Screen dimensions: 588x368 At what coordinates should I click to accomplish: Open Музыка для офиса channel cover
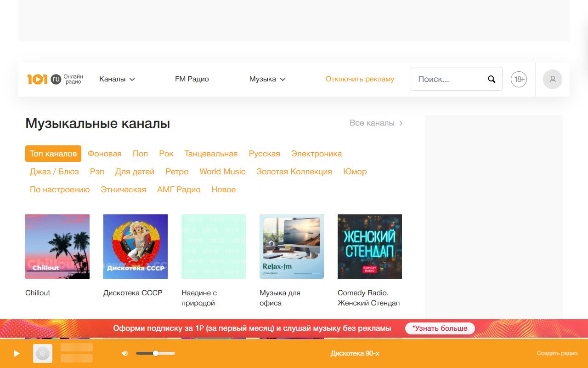click(x=292, y=247)
